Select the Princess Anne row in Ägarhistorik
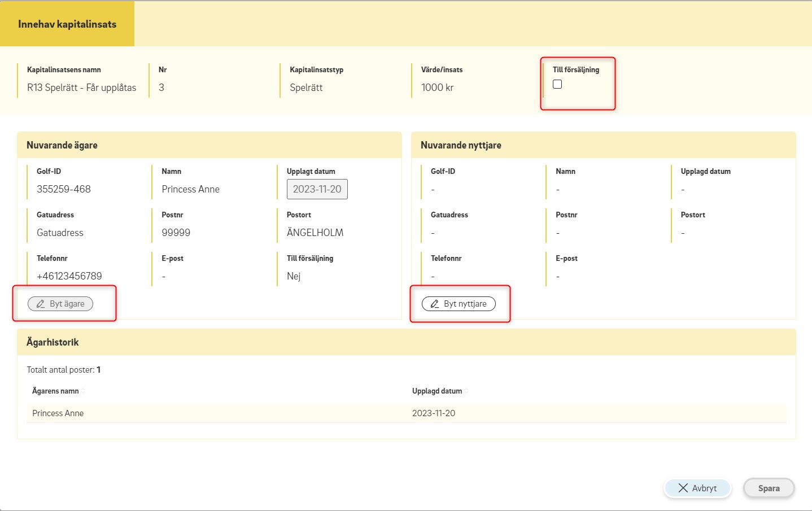This screenshot has height=511, width=812. click(58, 413)
